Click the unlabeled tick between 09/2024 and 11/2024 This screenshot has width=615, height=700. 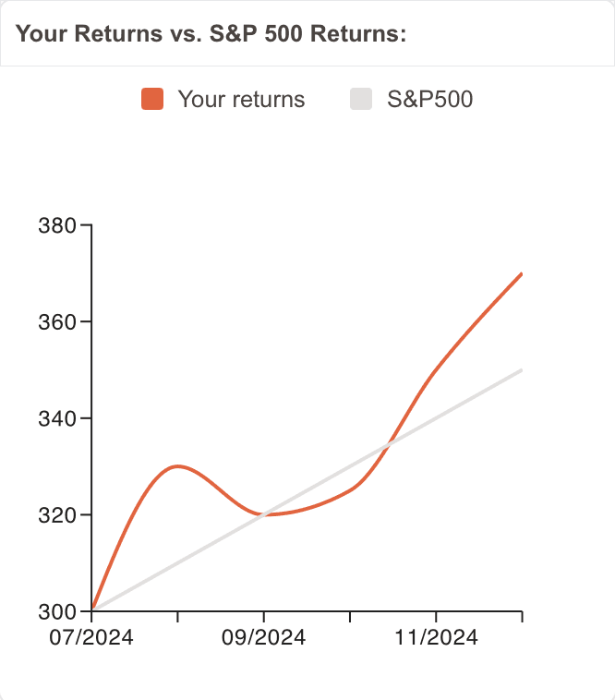click(x=350, y=615)
